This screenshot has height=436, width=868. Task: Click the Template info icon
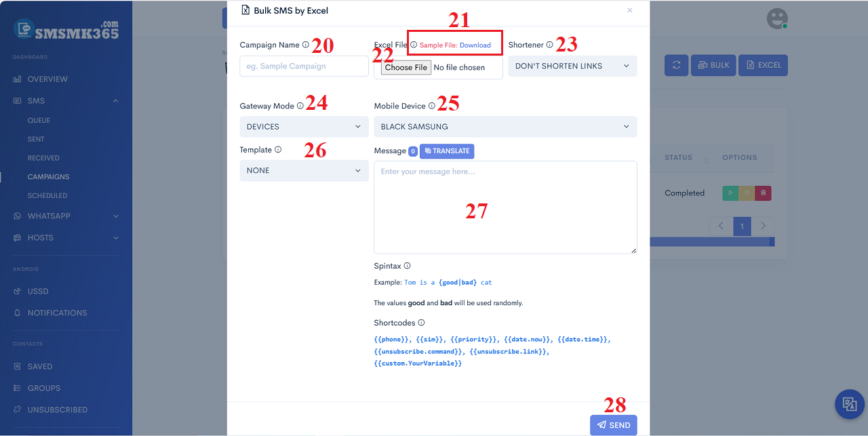pos(278,150)
